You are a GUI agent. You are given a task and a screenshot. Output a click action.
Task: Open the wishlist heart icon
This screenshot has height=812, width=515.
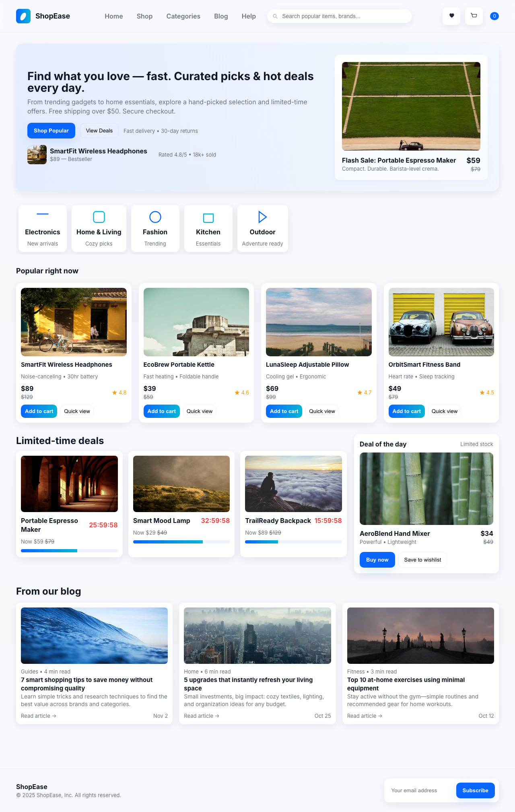coord(451,16)
